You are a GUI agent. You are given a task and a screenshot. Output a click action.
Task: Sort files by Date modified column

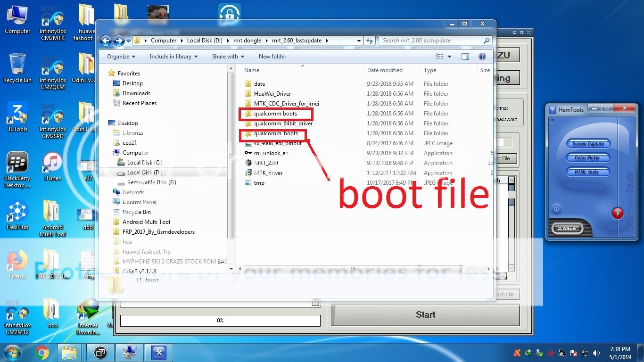(385, 70)
